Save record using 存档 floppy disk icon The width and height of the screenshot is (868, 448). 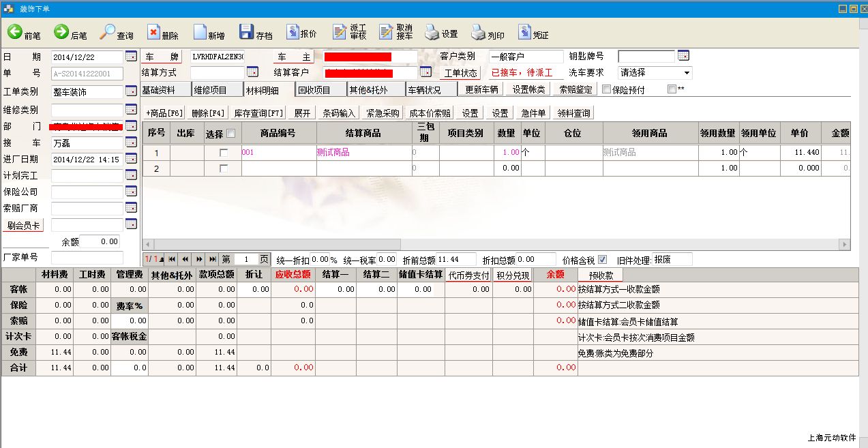246,32
